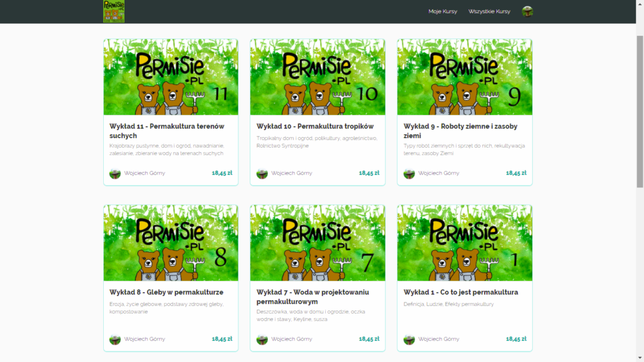Click Tropikalny dom i ogród description text
The image size is (644, 362).
[x=317, y=142]
